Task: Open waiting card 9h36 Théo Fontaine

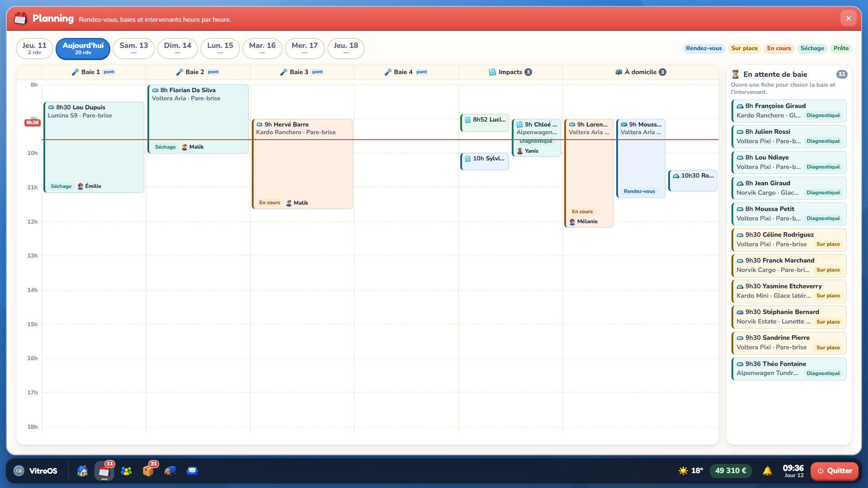Action: click(789, 369)
